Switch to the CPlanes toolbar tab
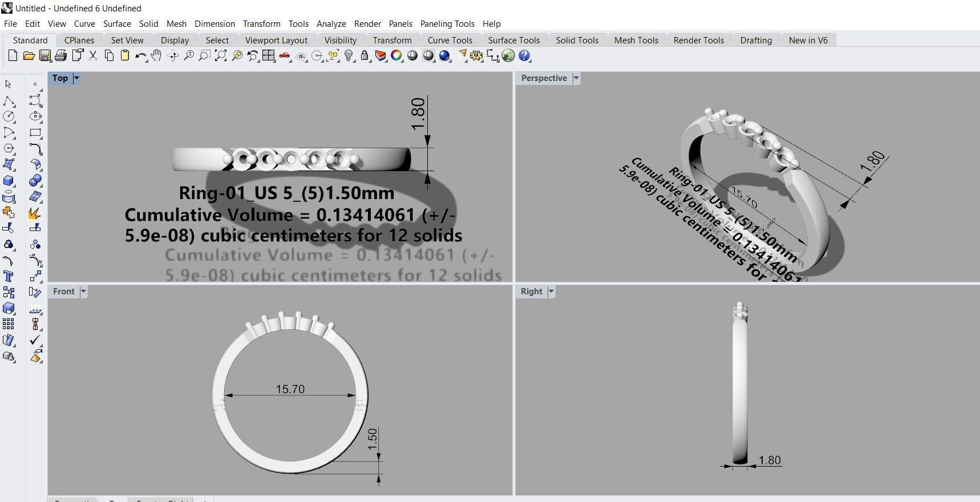 coord(79,40)
